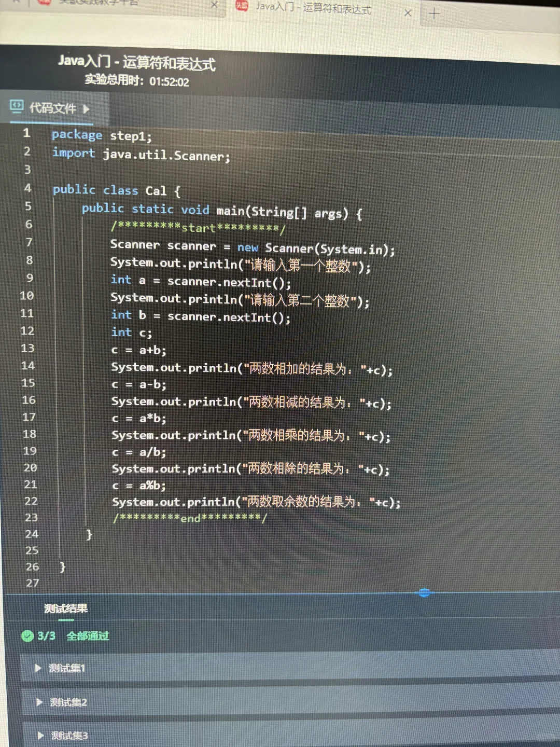
Task: Expand 测试集3 results
Action: 69,735
